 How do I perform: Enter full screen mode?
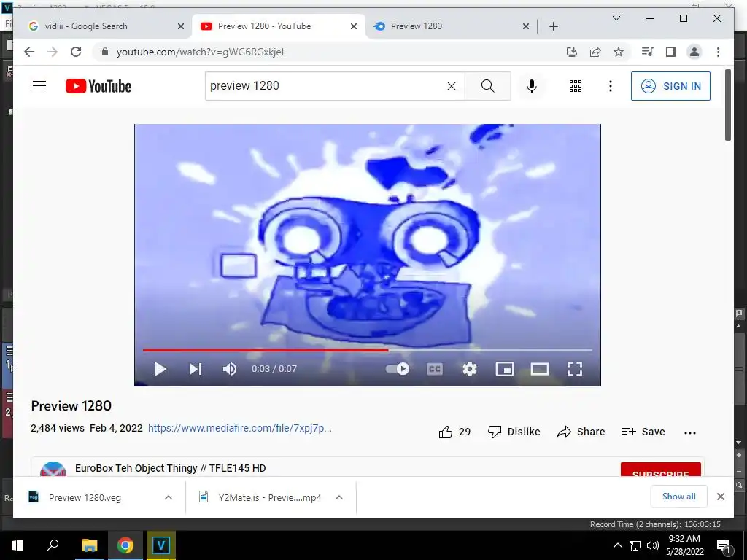tap(575, 369)
